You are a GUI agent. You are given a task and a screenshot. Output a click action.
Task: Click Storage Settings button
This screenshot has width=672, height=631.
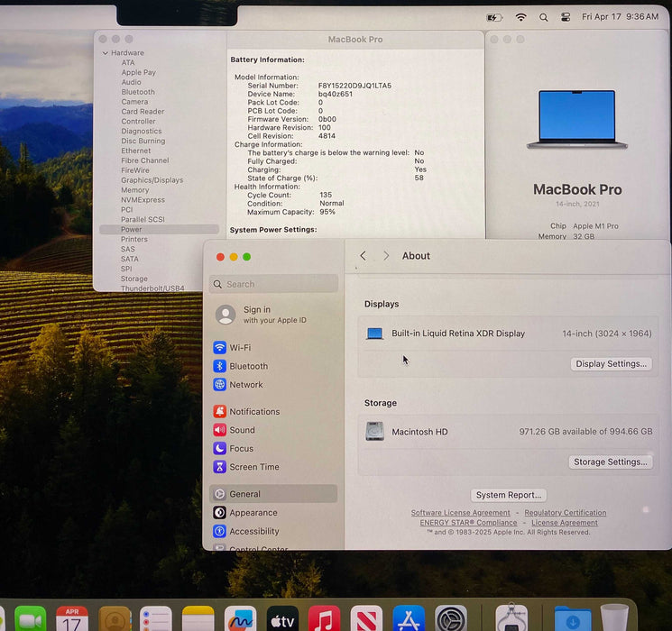coord(611,462)
